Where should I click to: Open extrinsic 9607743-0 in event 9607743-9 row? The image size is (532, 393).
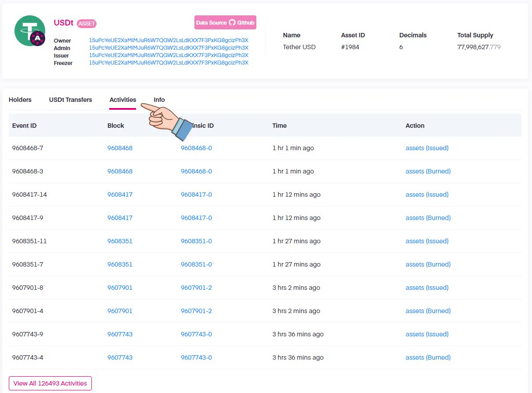[196, 334]
